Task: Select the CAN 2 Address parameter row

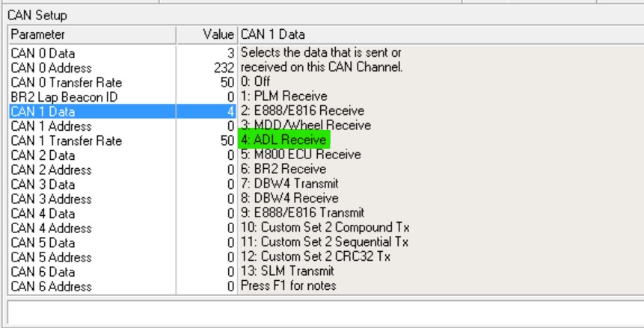Action: tap(123, 170)
